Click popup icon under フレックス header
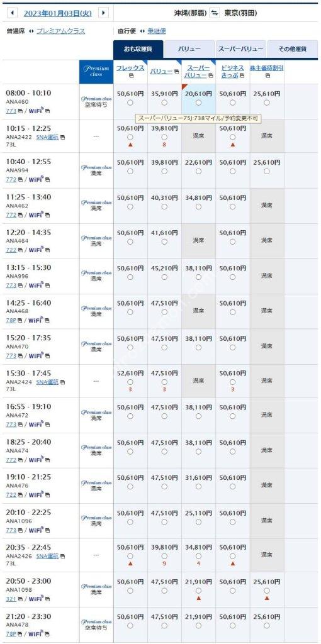The height and width of the screenshot is (644, 321). (x=130, y=76)
